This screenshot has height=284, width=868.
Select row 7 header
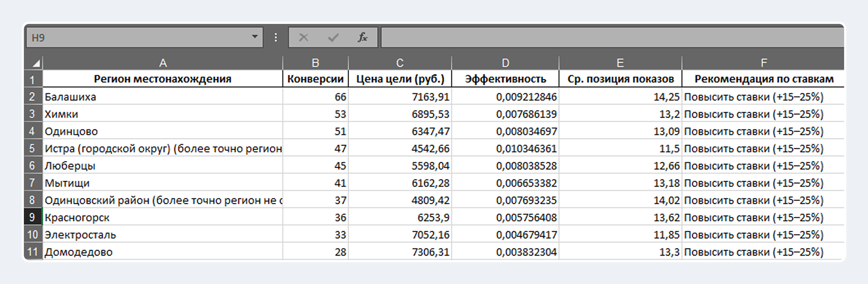(x=33, y=183)
